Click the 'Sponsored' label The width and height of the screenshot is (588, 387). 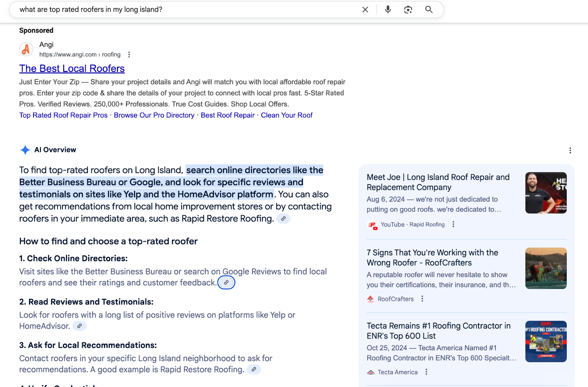coord(36,30)
